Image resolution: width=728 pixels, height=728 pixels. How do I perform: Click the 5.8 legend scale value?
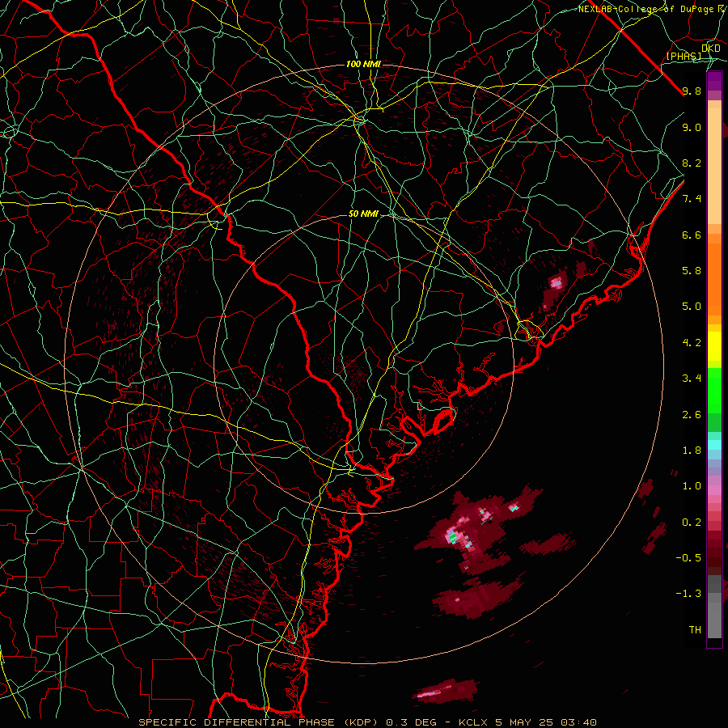[692, 271]
